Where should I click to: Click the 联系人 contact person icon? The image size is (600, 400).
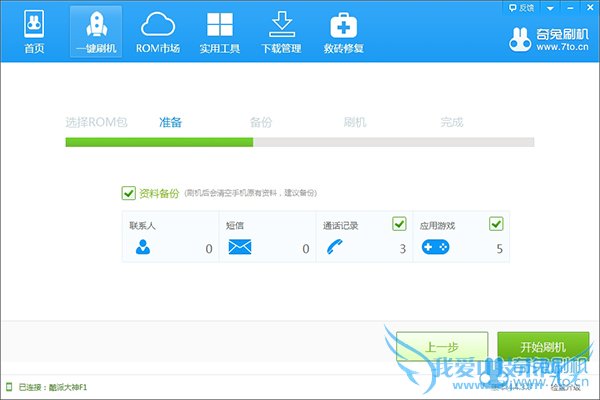[143, 247]
